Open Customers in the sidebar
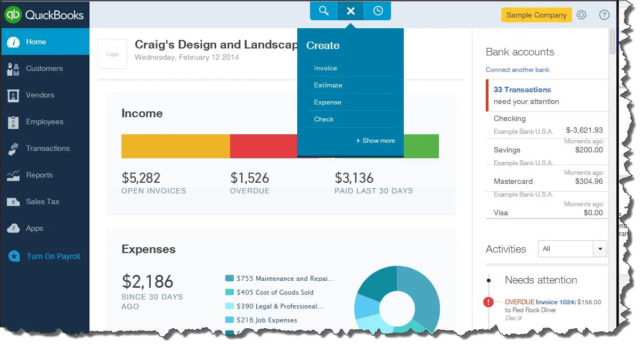 pos(45,68)
